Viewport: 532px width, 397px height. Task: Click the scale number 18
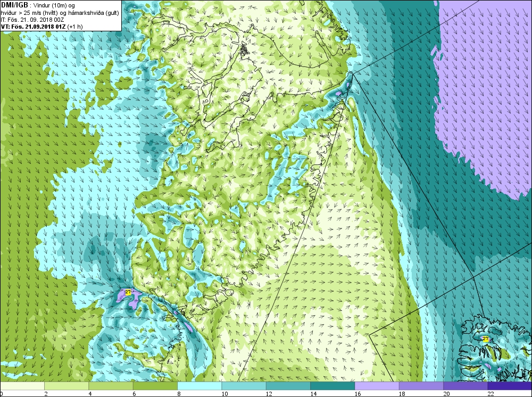click(x=402, y=394)
